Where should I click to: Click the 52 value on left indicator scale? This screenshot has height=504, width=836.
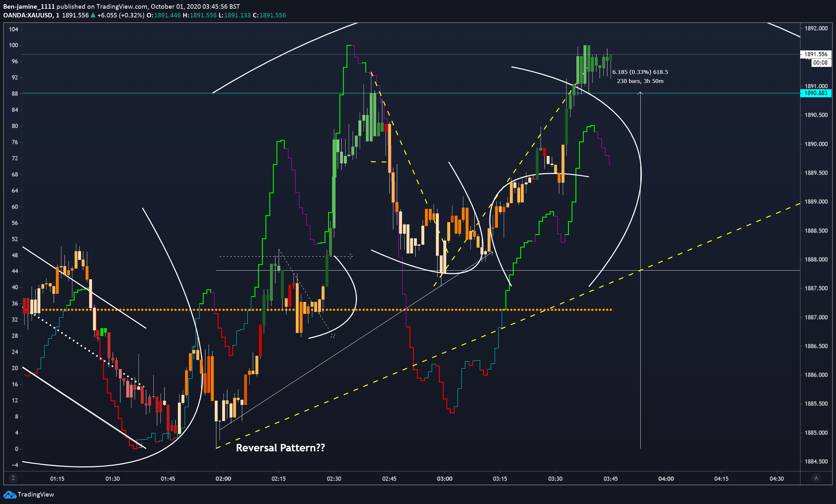tap(15, 239)
